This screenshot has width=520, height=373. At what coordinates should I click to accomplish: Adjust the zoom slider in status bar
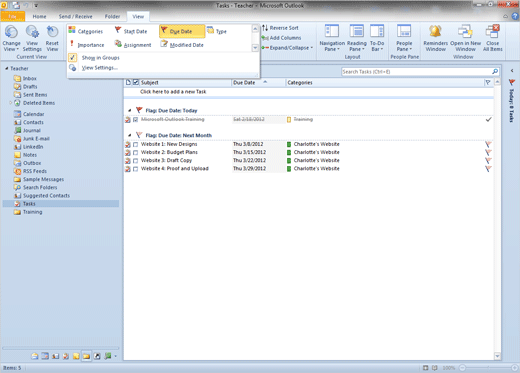coord(488,368)
